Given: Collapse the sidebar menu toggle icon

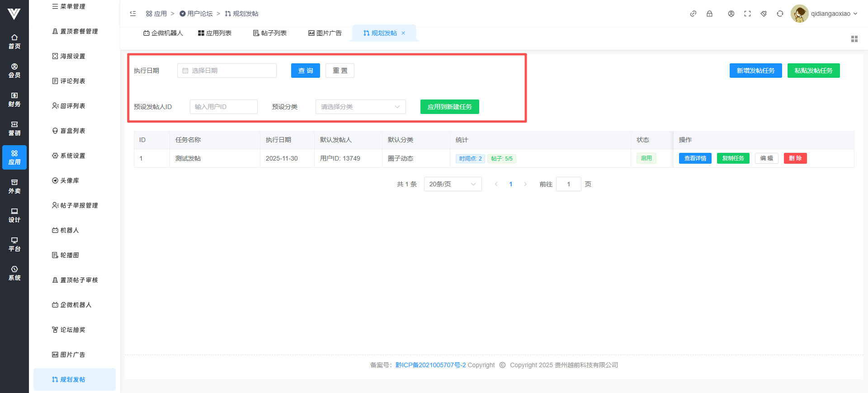Looking at the screenshot, I should coord(133,14).
